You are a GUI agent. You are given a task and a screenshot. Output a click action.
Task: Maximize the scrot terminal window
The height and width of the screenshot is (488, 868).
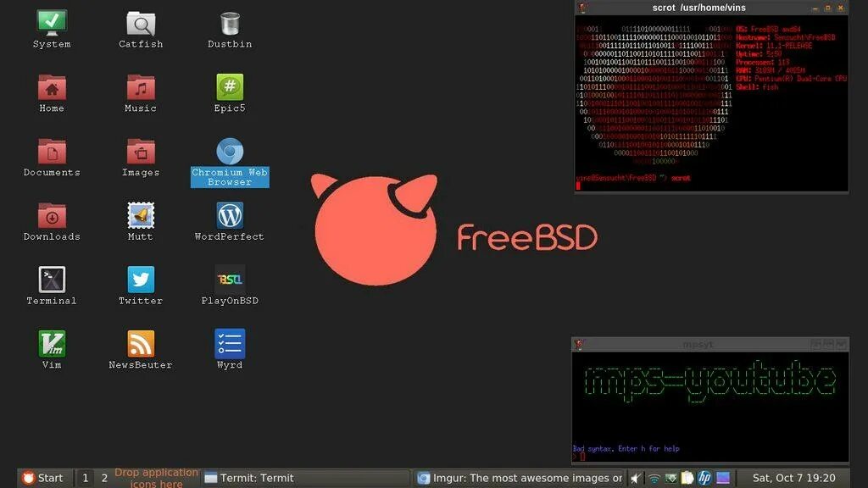pos(828,8)
